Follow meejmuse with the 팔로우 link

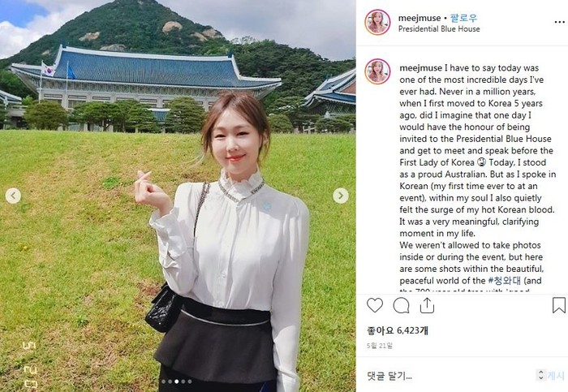[463, 18]
